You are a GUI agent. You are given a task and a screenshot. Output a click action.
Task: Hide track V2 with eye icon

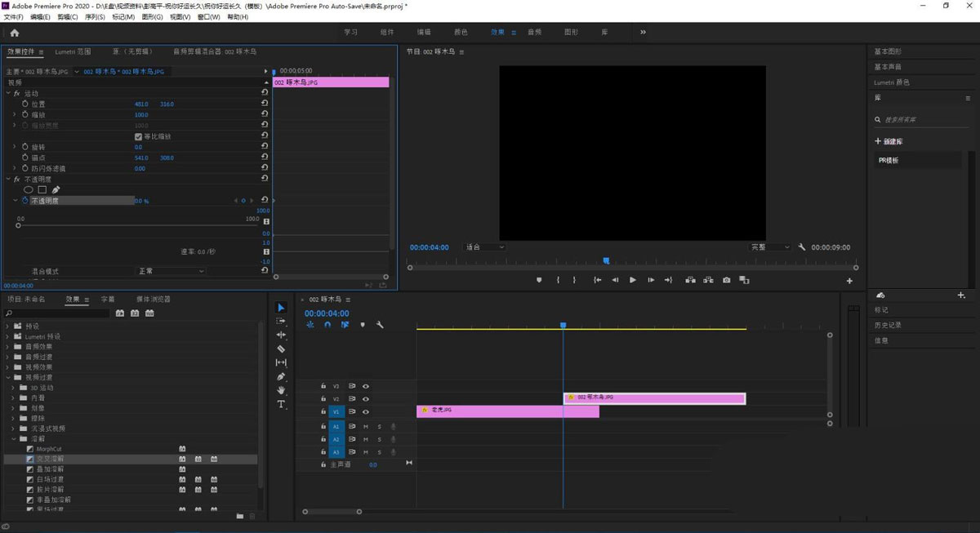(x=366, y=398)
